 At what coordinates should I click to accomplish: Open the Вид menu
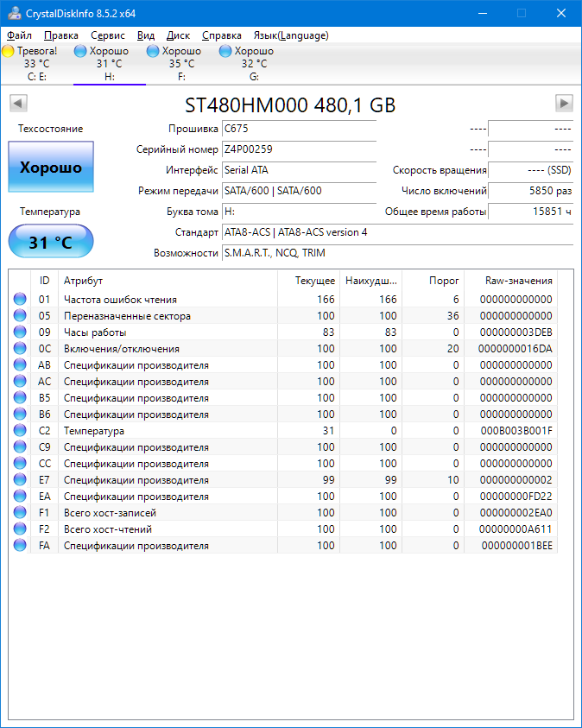(146, 35)
